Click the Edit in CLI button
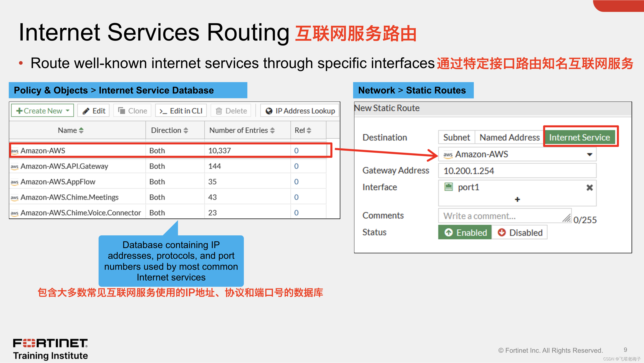644x363 pixels. 181,111
